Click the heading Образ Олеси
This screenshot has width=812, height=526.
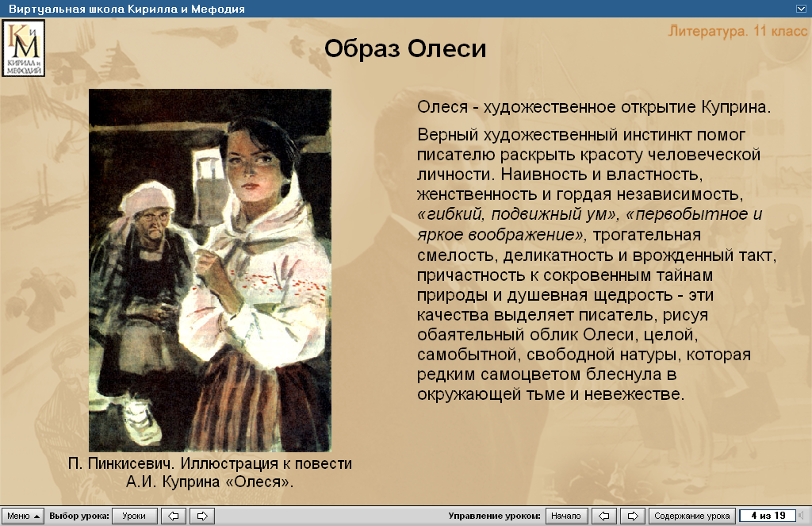coord(405,48)
